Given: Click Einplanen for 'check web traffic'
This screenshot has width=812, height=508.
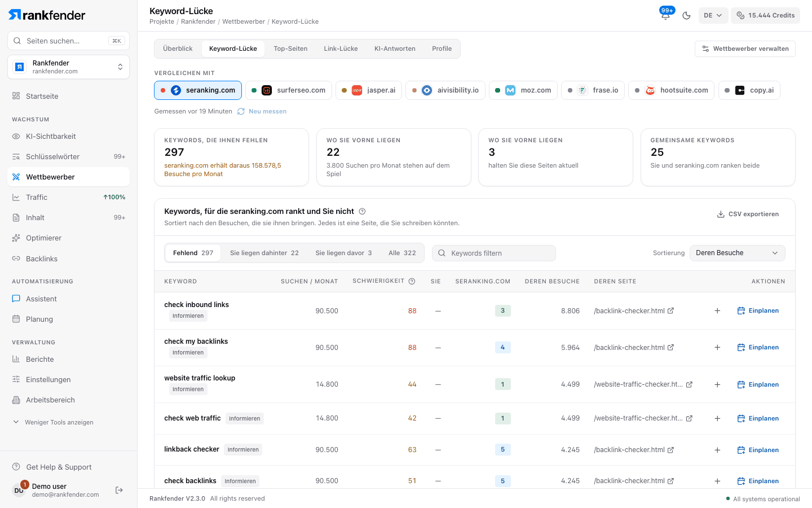Looking at the screenshot, I should 758,418.
